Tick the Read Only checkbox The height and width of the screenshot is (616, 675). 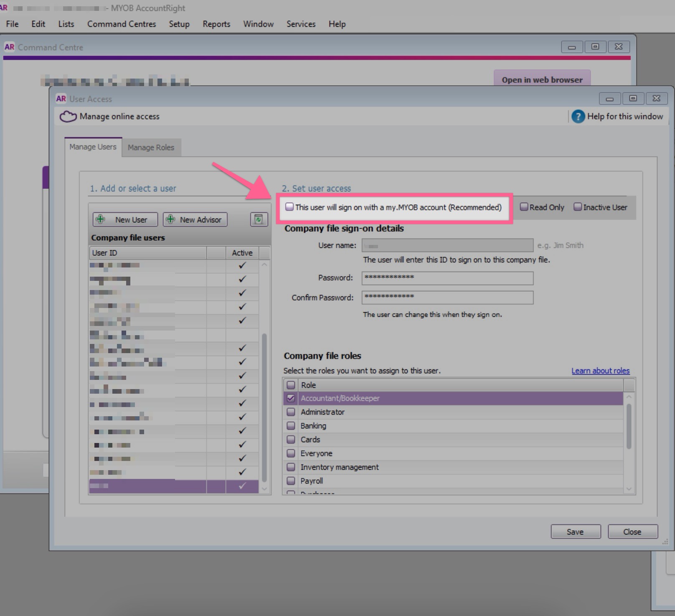(x=524, y=207)
